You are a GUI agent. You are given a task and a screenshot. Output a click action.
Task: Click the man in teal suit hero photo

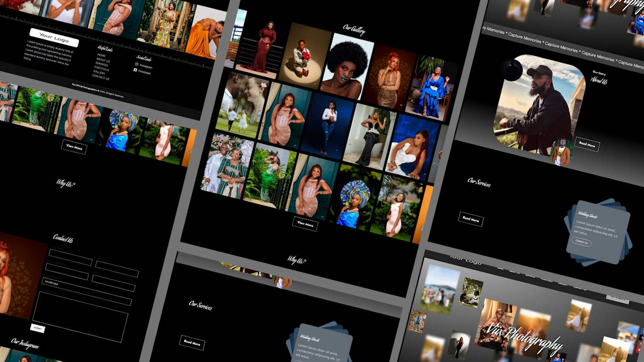tap(417, 322)
